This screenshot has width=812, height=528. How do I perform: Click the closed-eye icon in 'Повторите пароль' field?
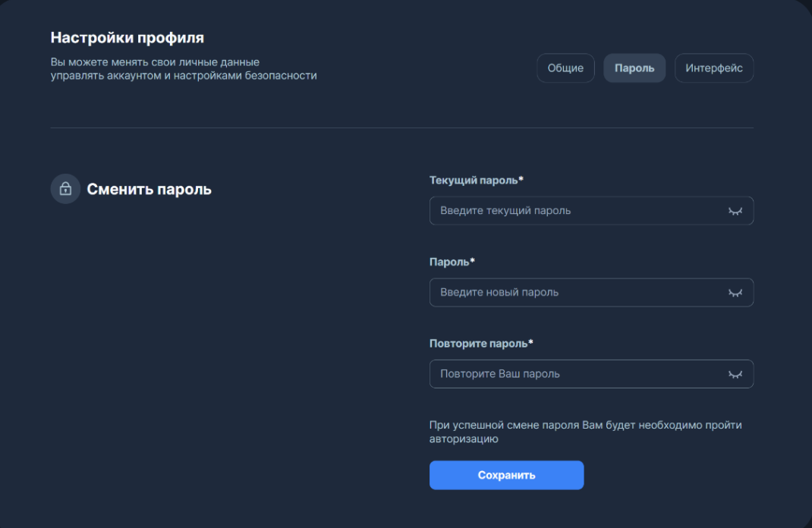click(735, 373)
